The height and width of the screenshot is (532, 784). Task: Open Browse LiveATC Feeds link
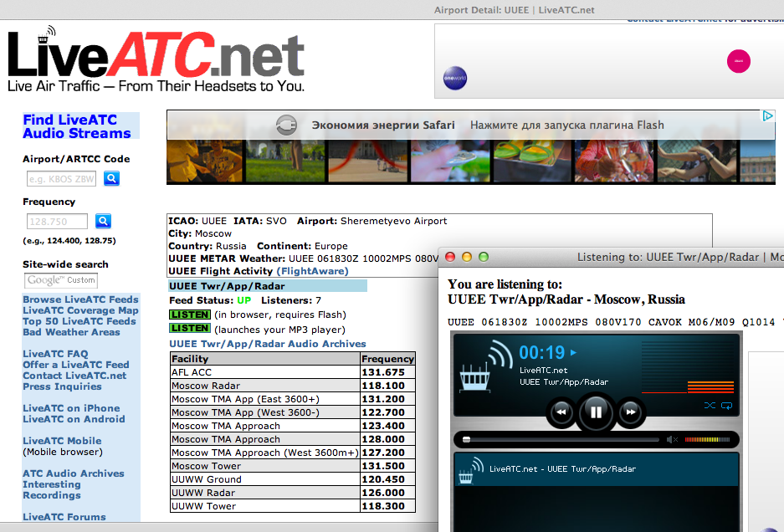tap(80, 299)
